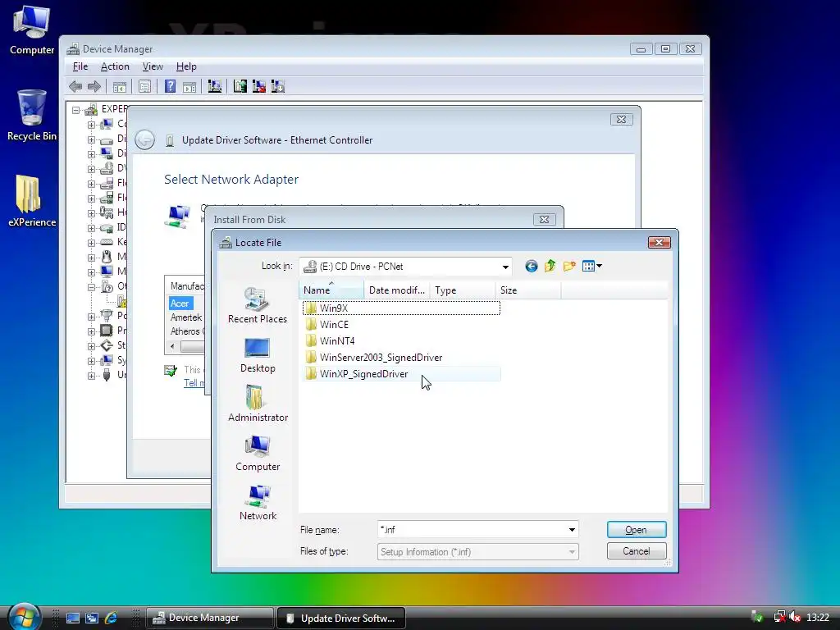Image resolution: width=840 pixels, height=630 pixels.
Task: Click the muted volume tray icon
Action: 795,618
